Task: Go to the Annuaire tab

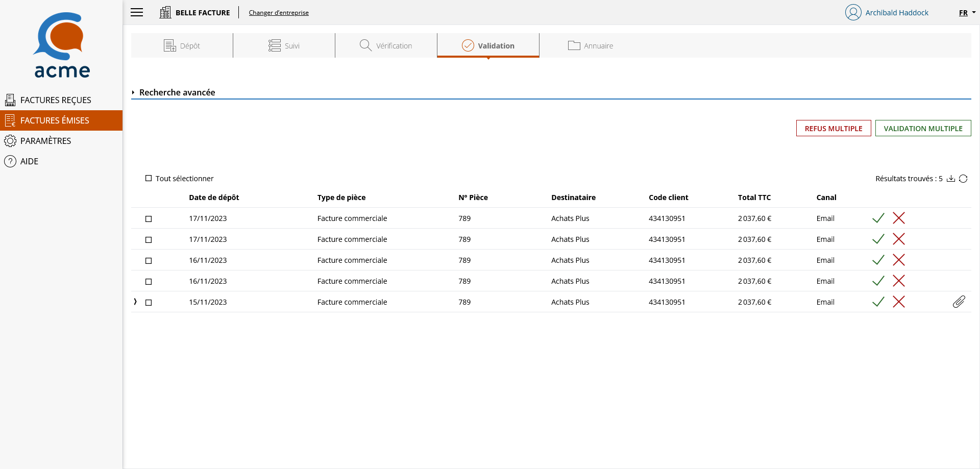Action: click(590, 45)
